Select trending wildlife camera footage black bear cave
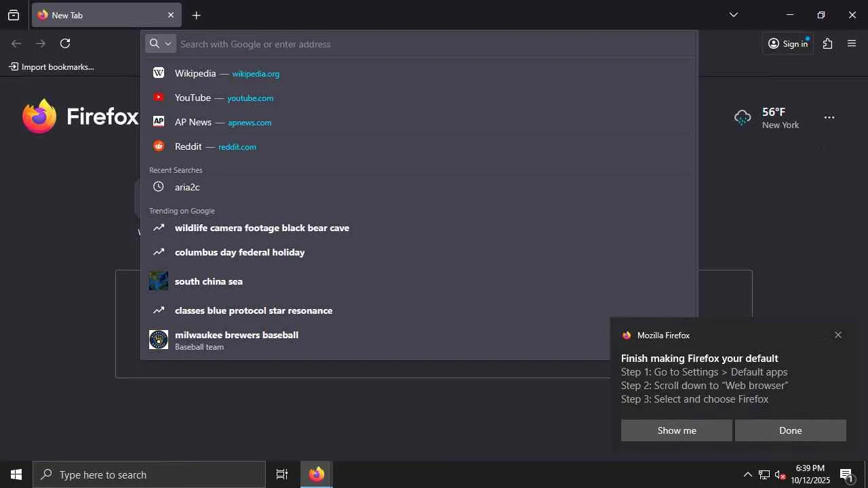The height and width of the screenshot is (488, 868). [x=419, y=228]
